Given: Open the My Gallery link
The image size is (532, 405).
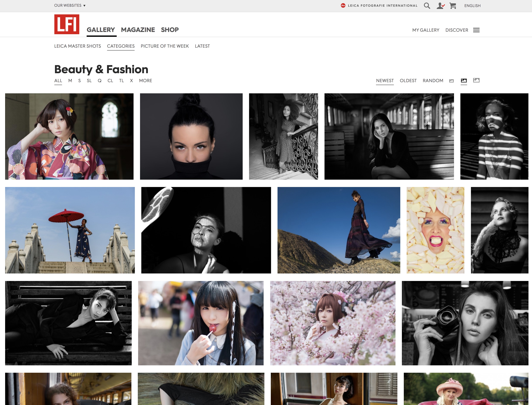Looking at the screenshot, I should tap(425, 30).
